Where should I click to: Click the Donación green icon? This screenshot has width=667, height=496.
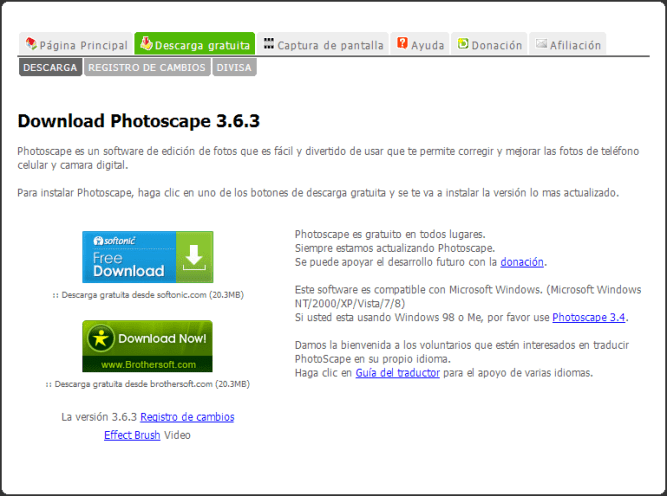(463, 43)
